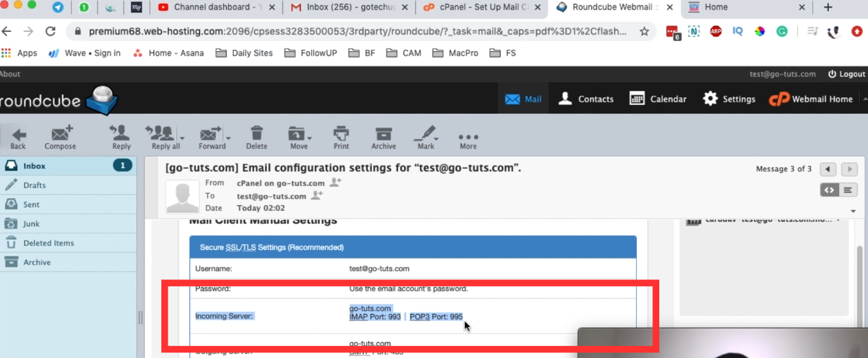Image resolution: width=868 pixels, height=358 pixels.
Task: Click the Reply all button
Action: tap(162, 137)
